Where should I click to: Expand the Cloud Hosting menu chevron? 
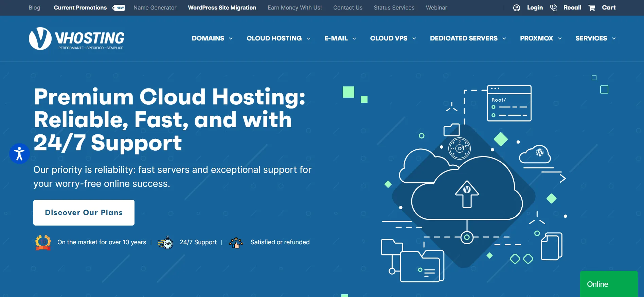click(308, 38)
